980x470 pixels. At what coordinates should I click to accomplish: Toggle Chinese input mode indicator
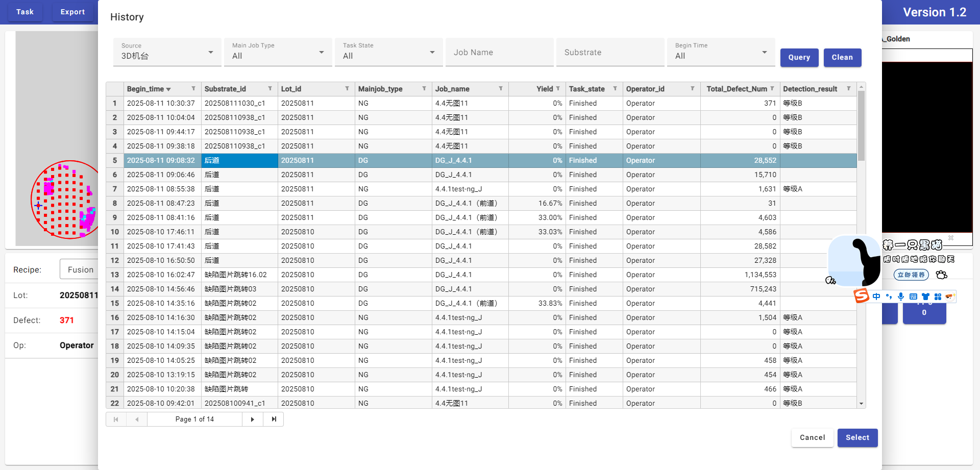[876, 296]
